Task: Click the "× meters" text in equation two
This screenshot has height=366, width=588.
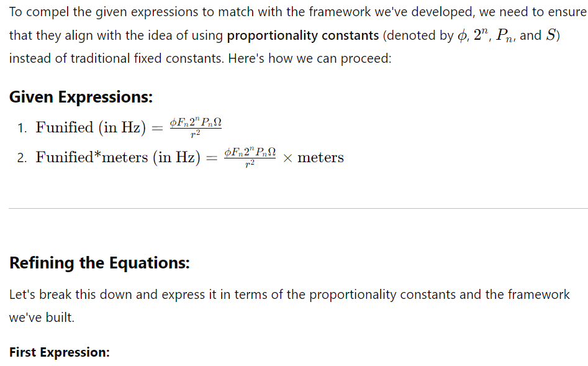Action: tap(314, 158)
